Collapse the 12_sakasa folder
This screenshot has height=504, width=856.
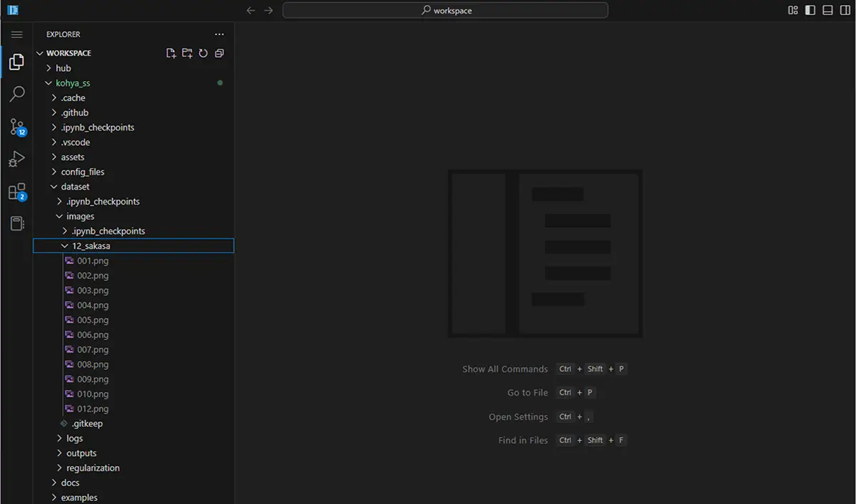133,246
